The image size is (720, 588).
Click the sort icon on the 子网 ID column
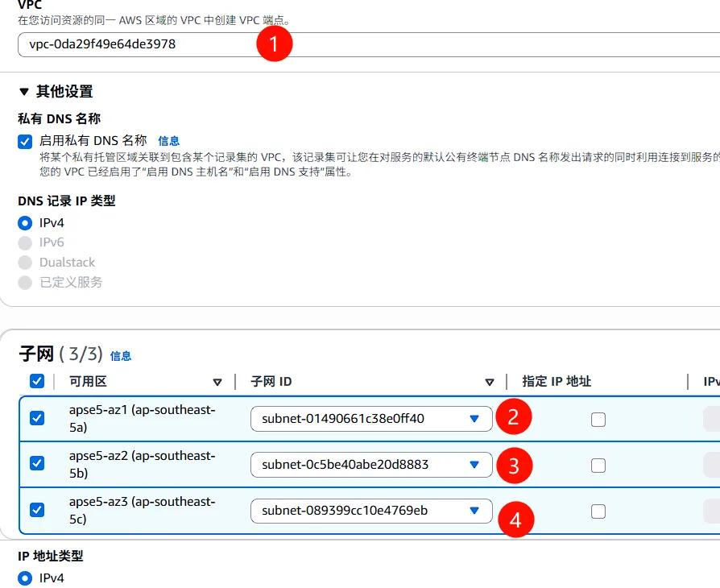click(x=490, y=382)
